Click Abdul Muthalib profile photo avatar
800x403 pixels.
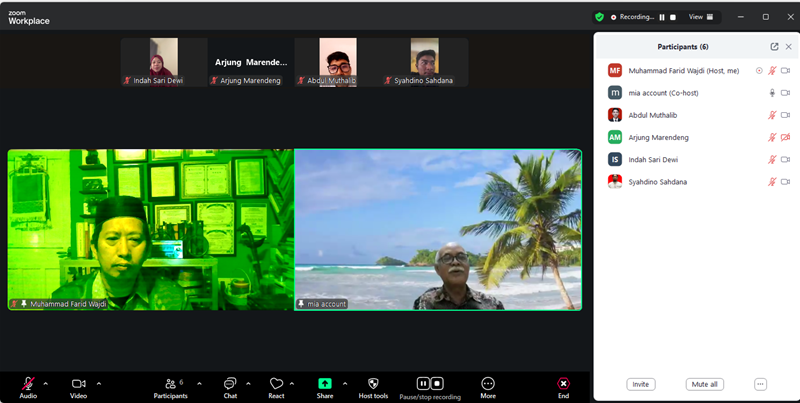pyautogui.click(x=615, y=115)
